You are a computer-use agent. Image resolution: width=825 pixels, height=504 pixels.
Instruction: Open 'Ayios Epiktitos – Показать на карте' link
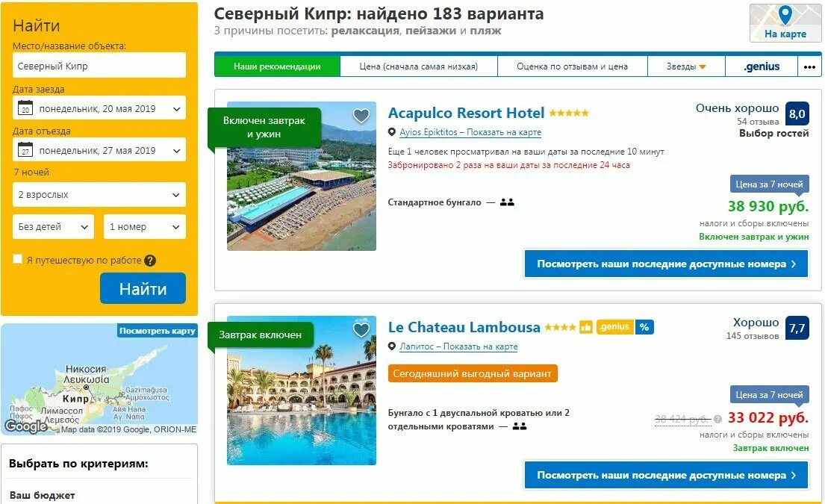470,132
